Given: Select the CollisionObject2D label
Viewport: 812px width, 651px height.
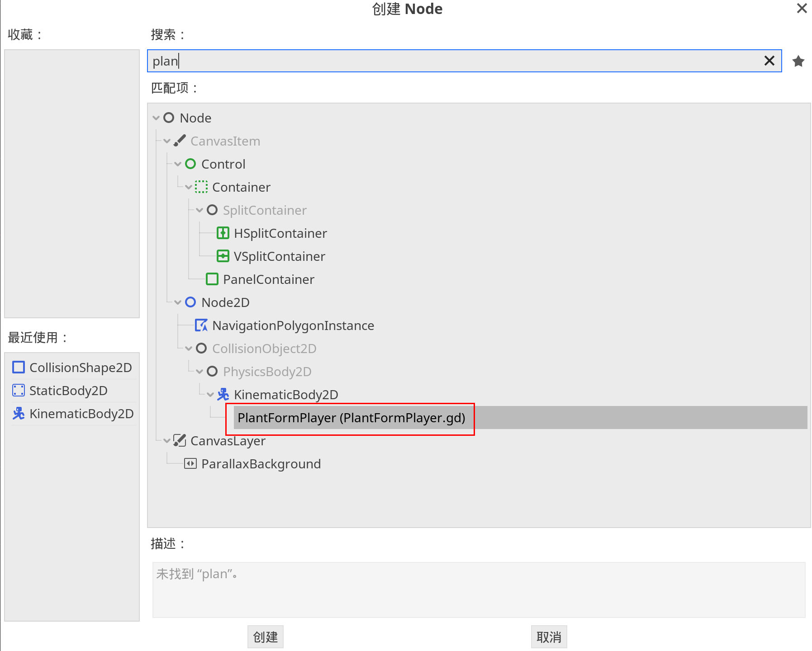Looking at the screenshot, I should pyautogui.click(x=264, y=349).
